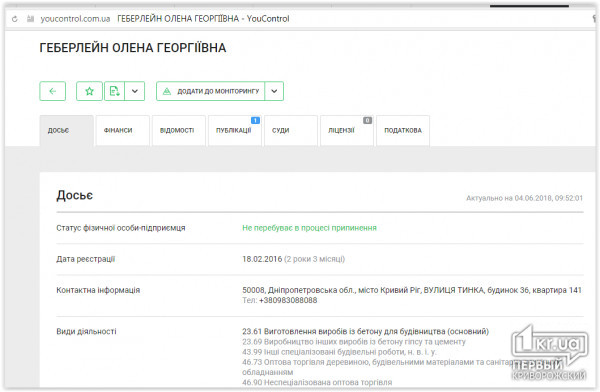Click Додати до моніторингу button
600x392 pixels.
210,91
